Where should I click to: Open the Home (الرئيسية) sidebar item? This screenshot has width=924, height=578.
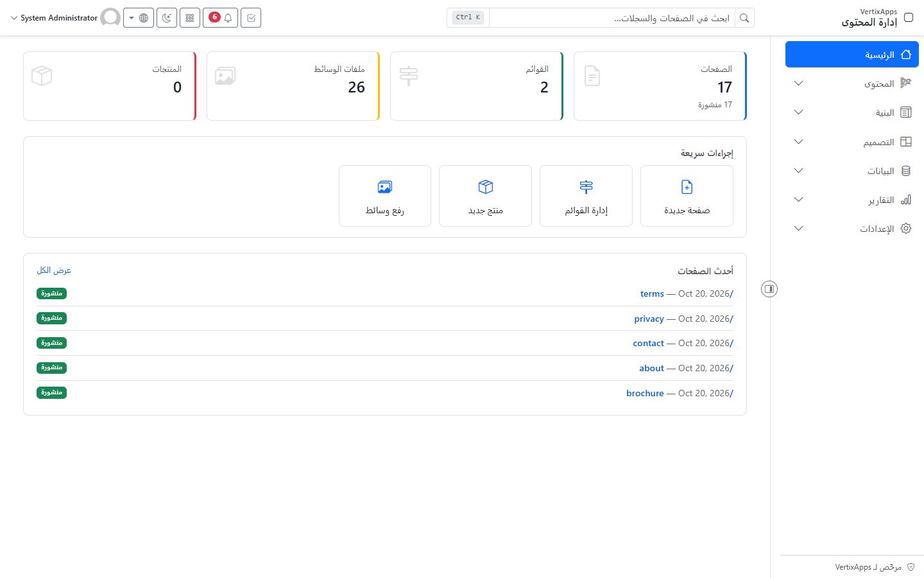[x=852, y=55]
